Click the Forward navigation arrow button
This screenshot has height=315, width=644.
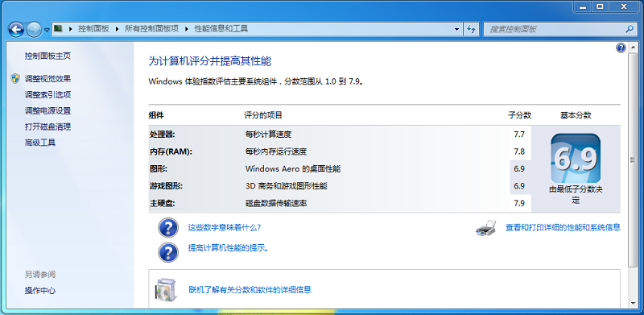click(x=34, y=29)
